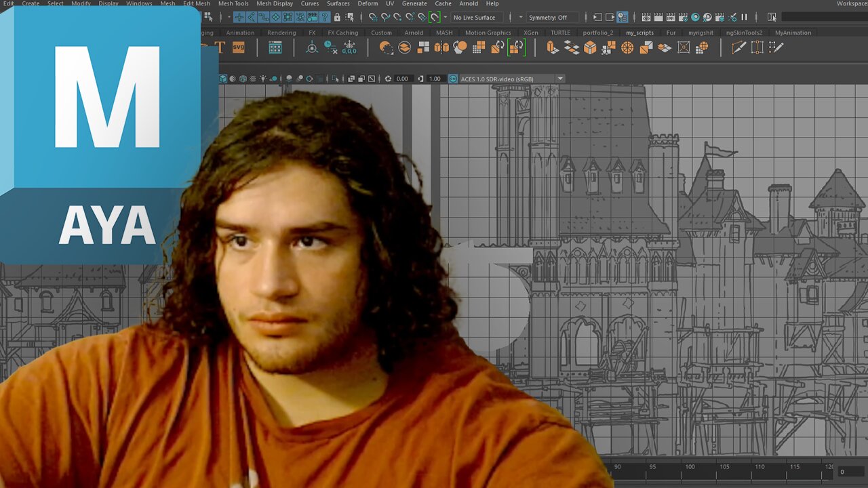Image resolution: width=868 pixels, height=488 pixels.
Task: Open the Light Editor icon
Action: click(732, 17)
